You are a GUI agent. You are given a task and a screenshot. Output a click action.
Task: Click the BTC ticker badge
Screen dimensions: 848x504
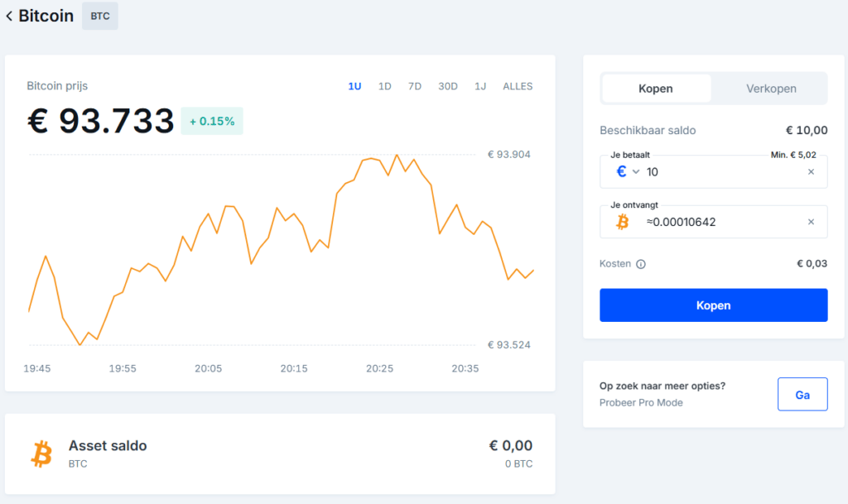pos(99,16)
